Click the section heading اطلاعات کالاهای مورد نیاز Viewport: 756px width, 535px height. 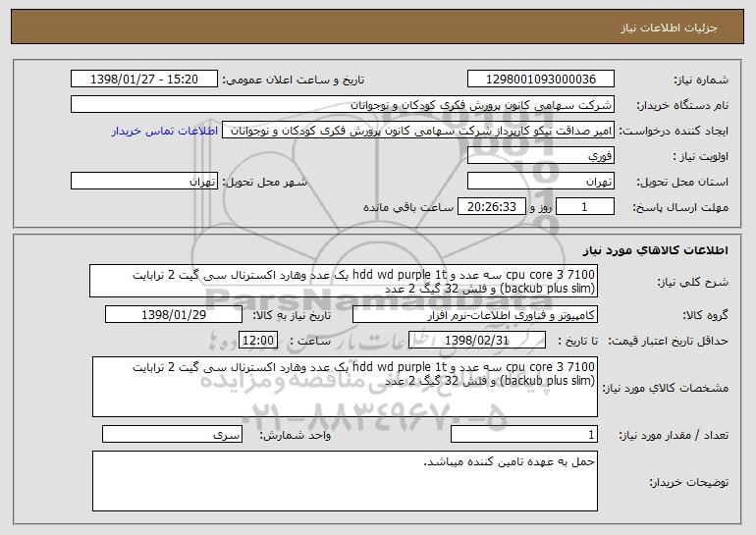pyautogui.click(x=655, y=249)
